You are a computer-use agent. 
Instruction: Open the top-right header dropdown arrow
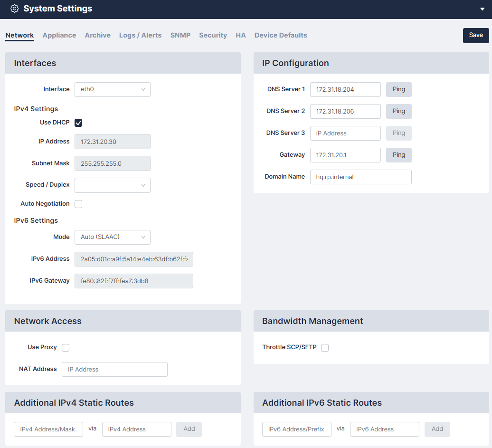(x=482, y=9)
